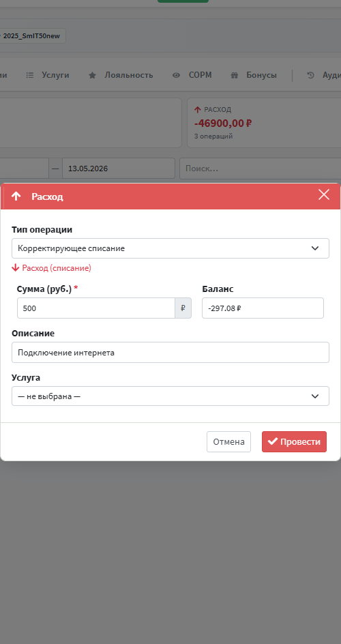
Task: Click the Отмена button
Action: pos(228,441)
